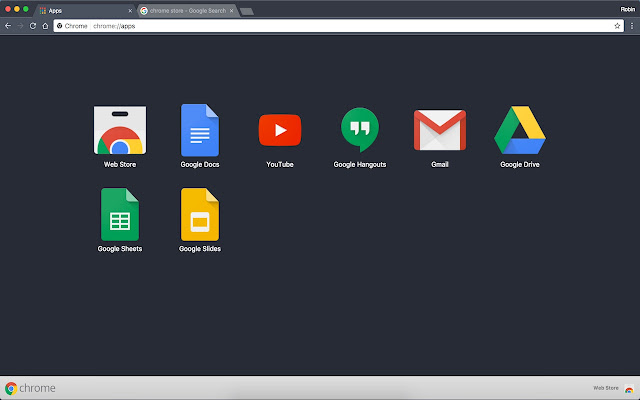Open Web Store link in bottom bar

[606, 388]
